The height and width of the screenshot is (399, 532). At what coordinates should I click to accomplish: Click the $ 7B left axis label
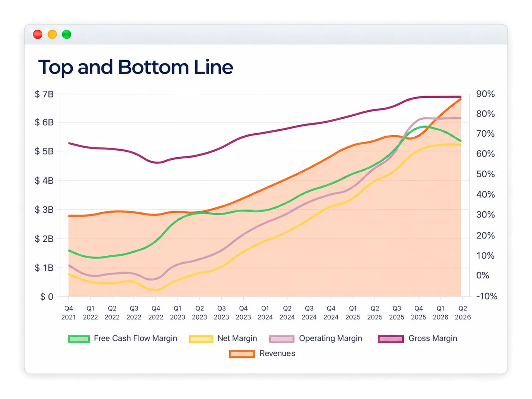pyautogui.click(x=44, y=94)
